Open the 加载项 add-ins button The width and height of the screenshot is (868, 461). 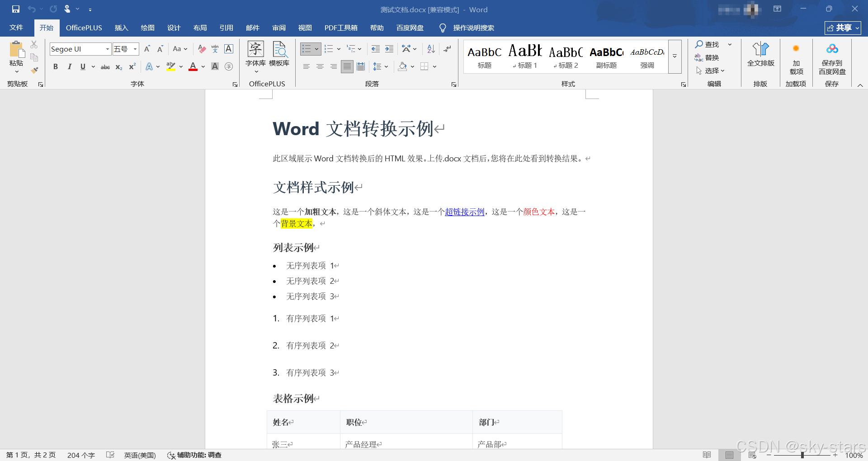tap(796, 59)
